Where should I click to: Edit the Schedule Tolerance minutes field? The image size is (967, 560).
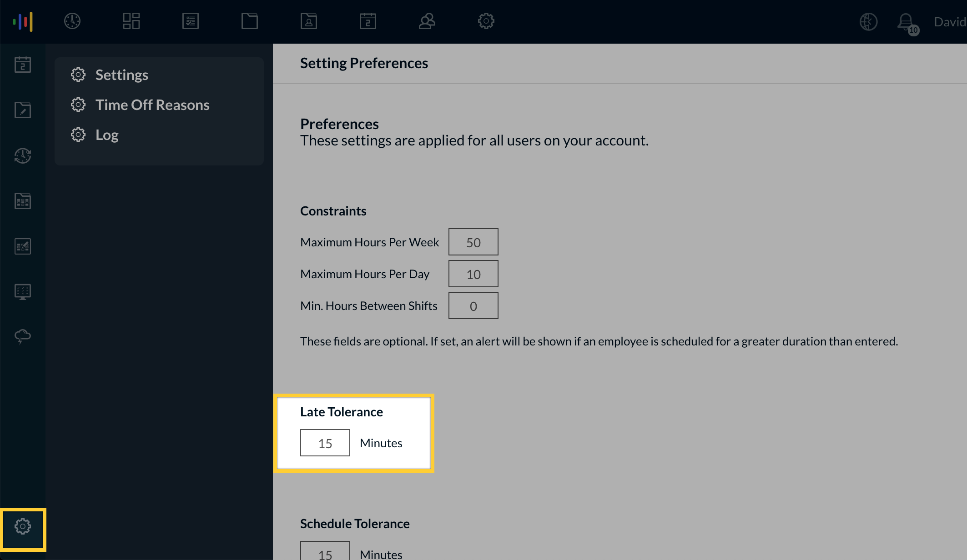325,551
